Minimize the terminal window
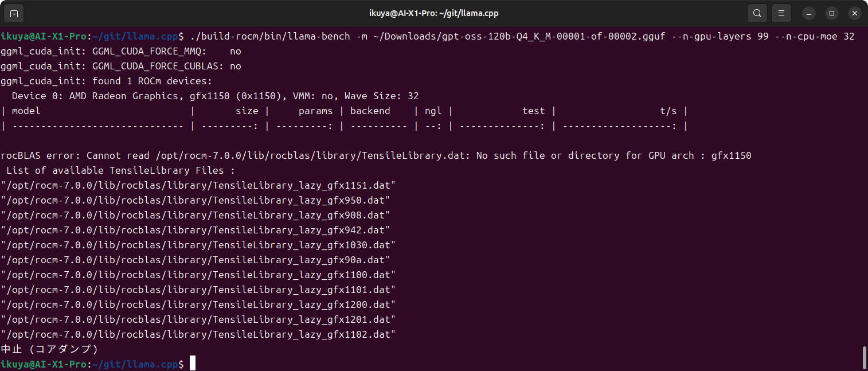The image size is (868, 371). point(809,13)
